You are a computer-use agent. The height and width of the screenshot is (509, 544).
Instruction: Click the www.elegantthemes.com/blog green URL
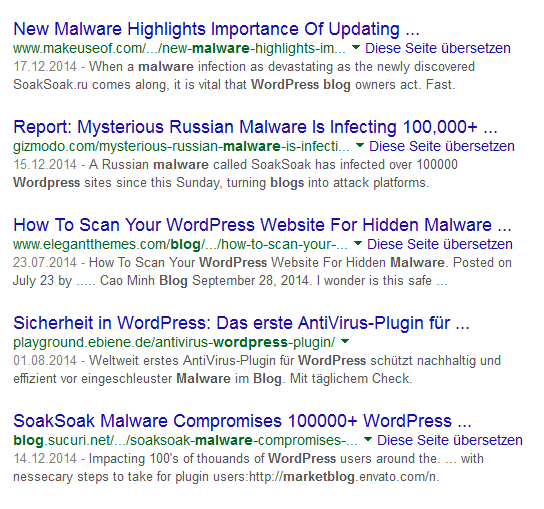[180, 244]
